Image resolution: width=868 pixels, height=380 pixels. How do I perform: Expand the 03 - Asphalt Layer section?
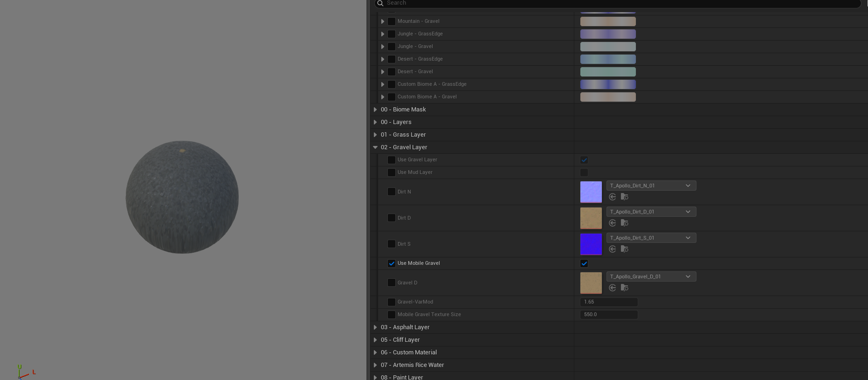[375, 327]
